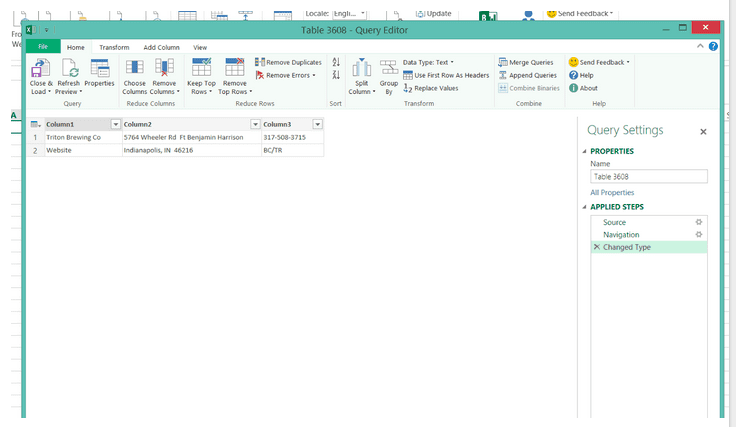Click the Help button in the ribbon

581,75
